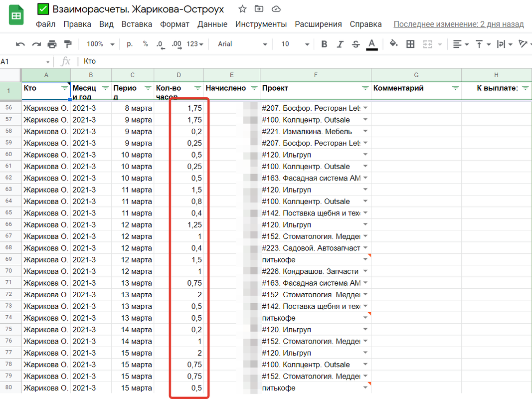Open filter for the Проект column

(365, 88)
